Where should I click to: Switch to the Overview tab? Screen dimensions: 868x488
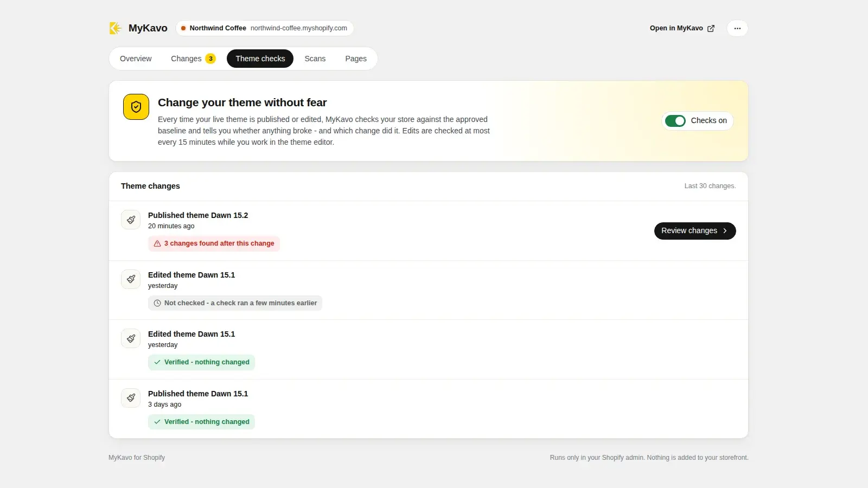(136, 59)
